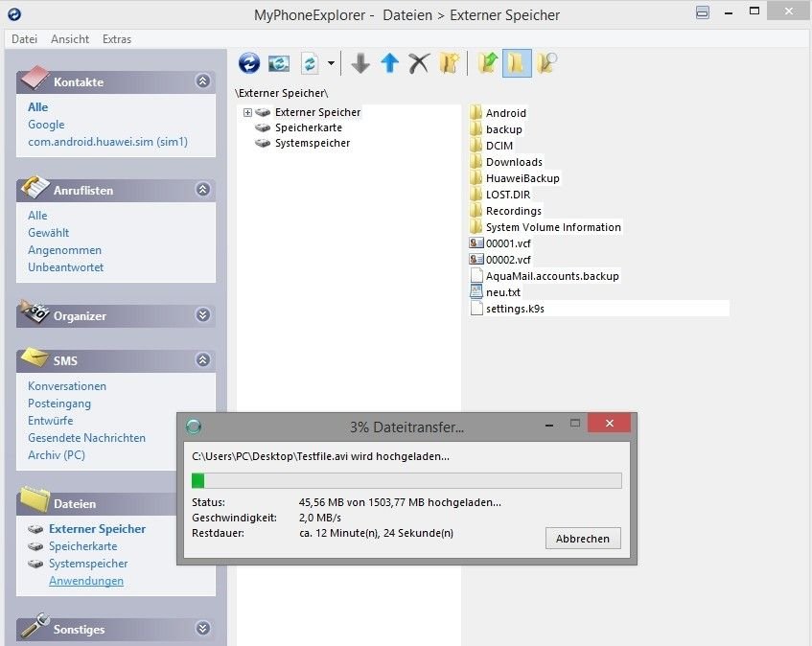
Task: Click the folder search magnifier icon
Action: 546,63
